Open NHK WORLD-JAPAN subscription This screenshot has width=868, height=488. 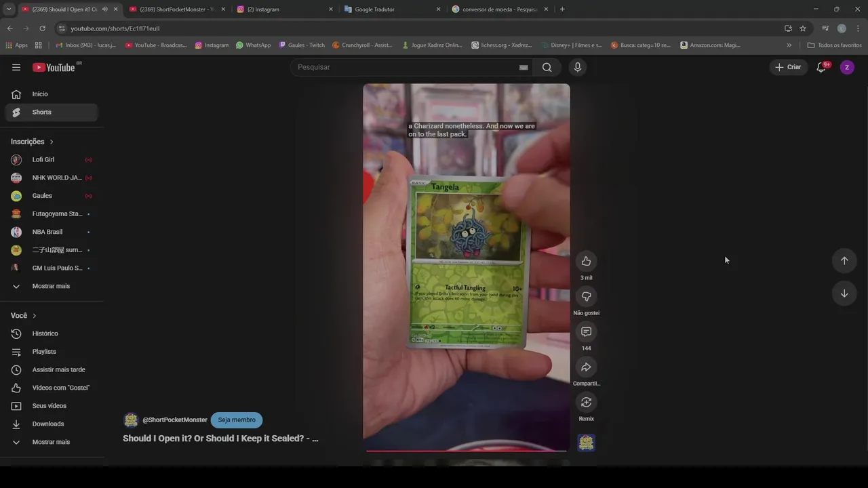click(52, 178)
